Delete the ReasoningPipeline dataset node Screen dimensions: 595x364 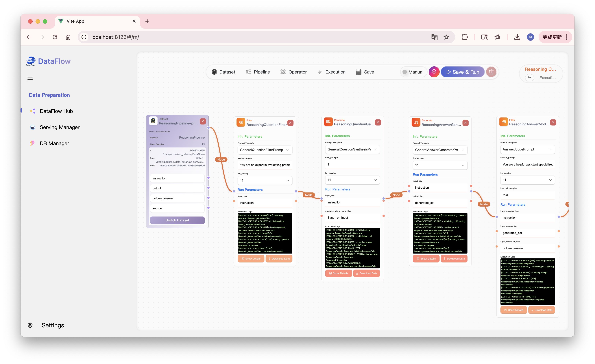click(x=203, y=121)
